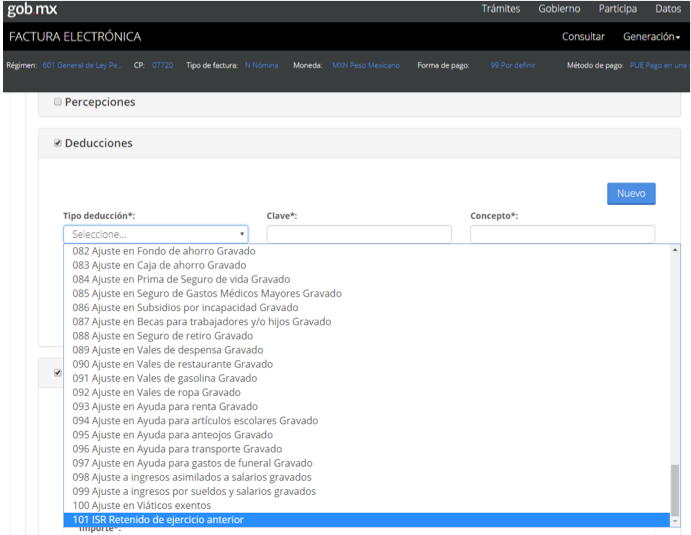Click the CP value 07720

point(163,65)
